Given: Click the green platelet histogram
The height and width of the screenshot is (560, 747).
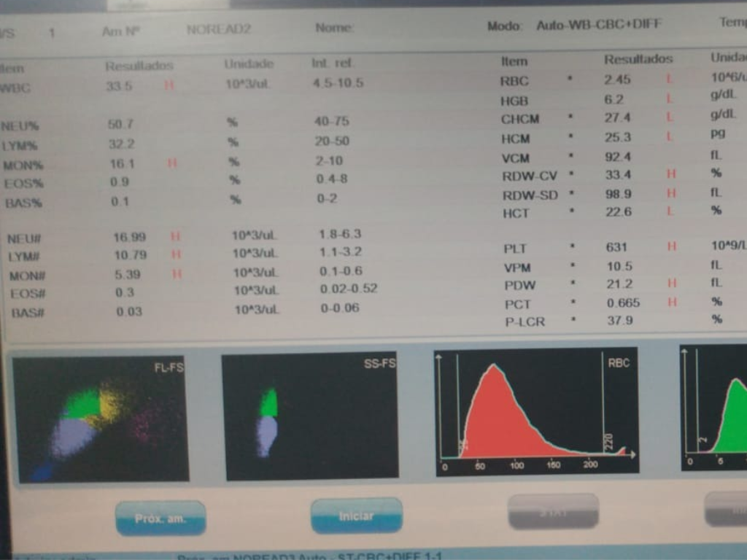Looking at the screenshot, I should pyautogui.click(x=715, y=408).
